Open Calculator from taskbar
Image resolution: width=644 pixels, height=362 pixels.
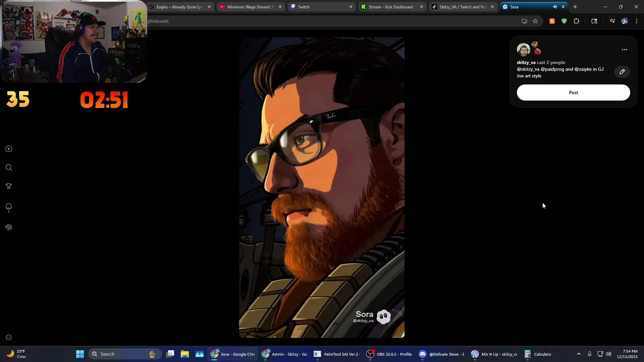pos(538,354)
